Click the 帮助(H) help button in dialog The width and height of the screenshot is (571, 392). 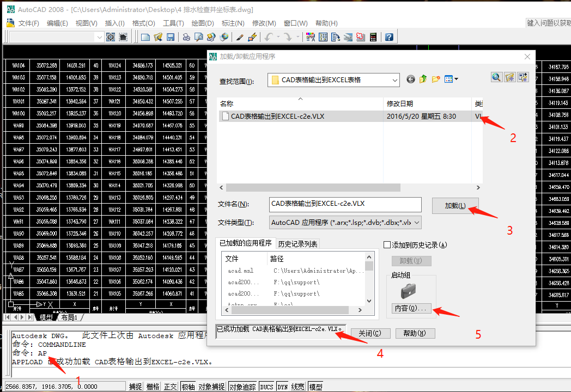[x=415, y=333]
